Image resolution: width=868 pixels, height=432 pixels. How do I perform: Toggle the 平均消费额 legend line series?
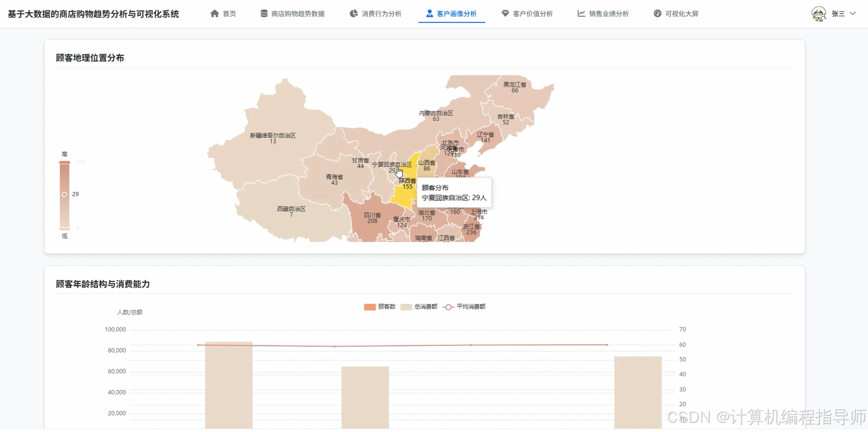click(464, 307)
